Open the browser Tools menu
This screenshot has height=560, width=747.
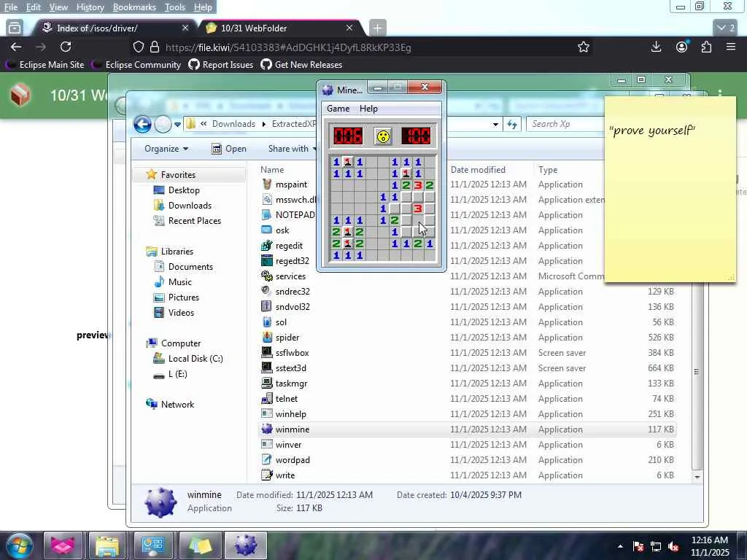175,7
